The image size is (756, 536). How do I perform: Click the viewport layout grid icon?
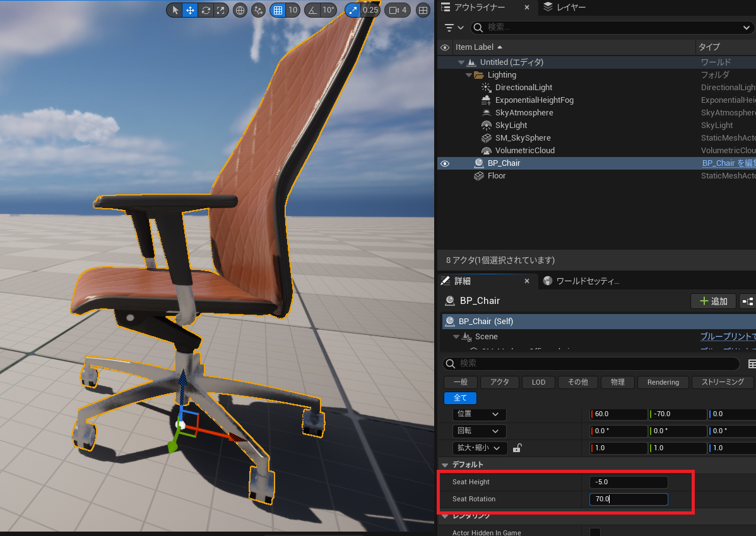click(x=424, y=10)
